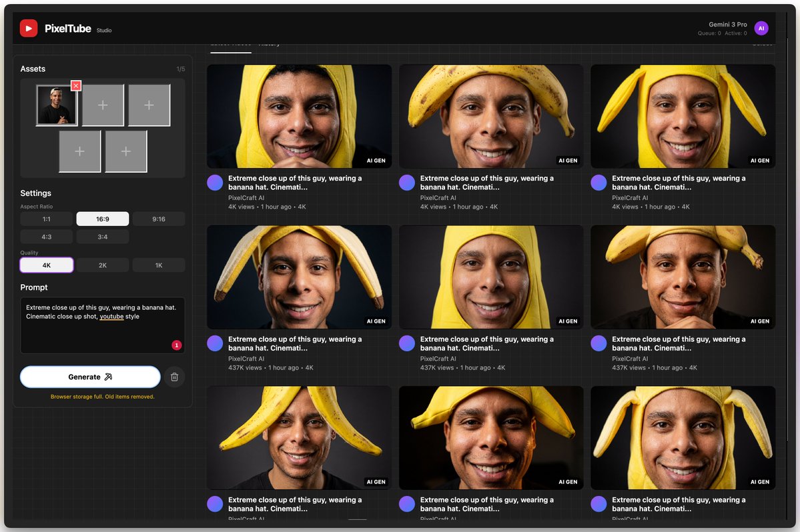Click AI GEN badge on top-left thumbnail
Viewport: 800px width, 532px height.
[x=376, y=161]
